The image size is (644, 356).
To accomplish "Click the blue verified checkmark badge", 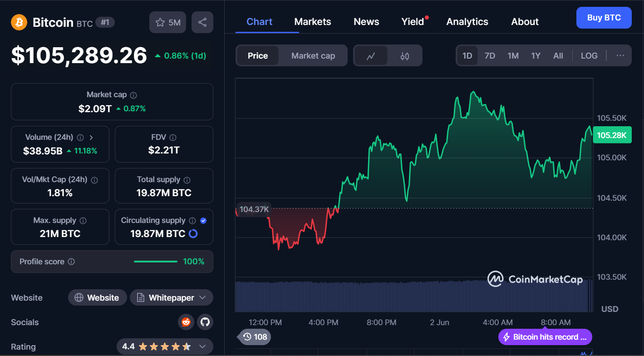I will pos(203,221).
